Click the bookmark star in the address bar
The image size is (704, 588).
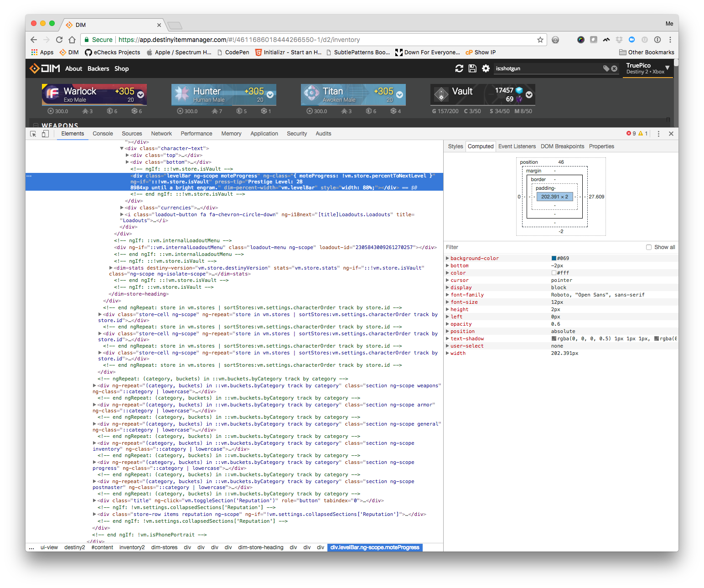pos(540,40)
